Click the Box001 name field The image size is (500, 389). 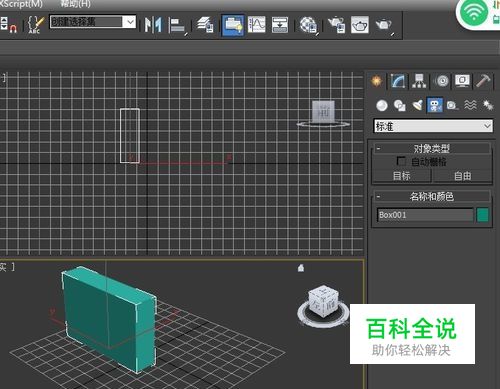(425, 215)
